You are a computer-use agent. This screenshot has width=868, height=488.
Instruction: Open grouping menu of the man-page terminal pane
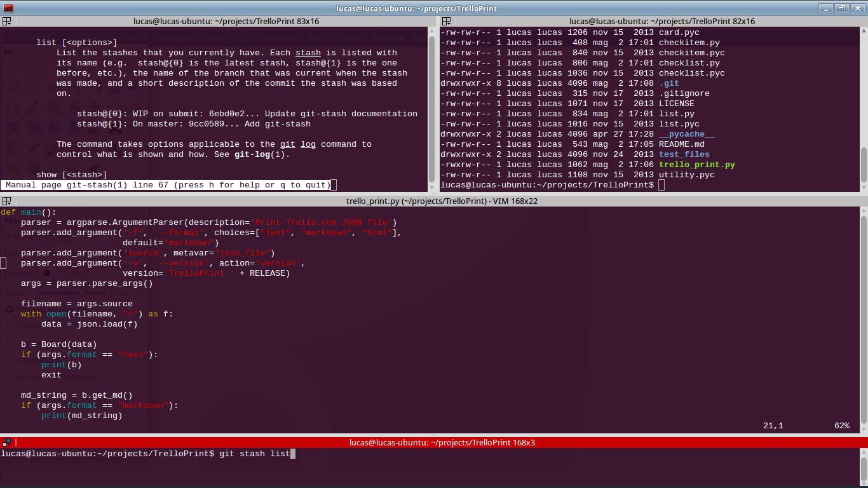[x=6, y=21]
